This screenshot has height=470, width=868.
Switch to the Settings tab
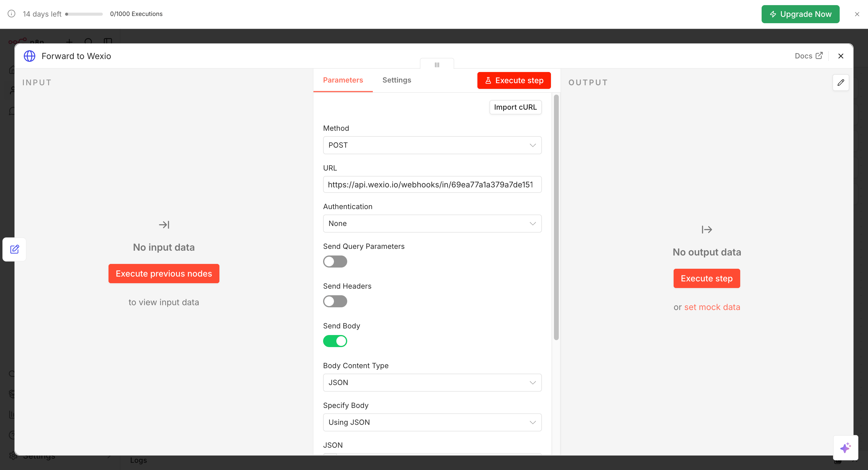coord(396,80)
